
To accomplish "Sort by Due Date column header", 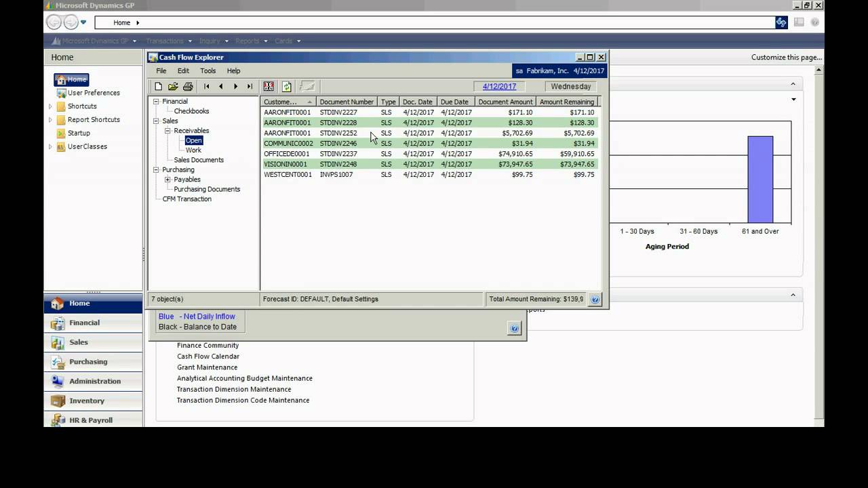I will [x=454, y=102].
